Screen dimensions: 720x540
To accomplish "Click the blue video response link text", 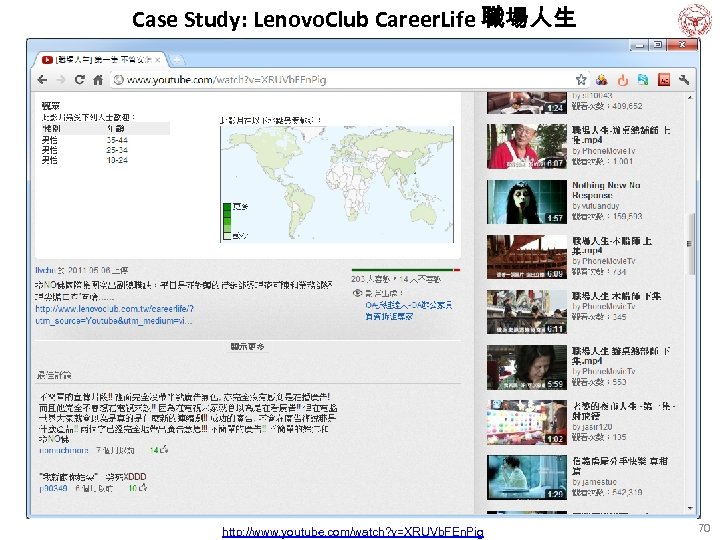I will pyautogui.click(x=409, y=310).
